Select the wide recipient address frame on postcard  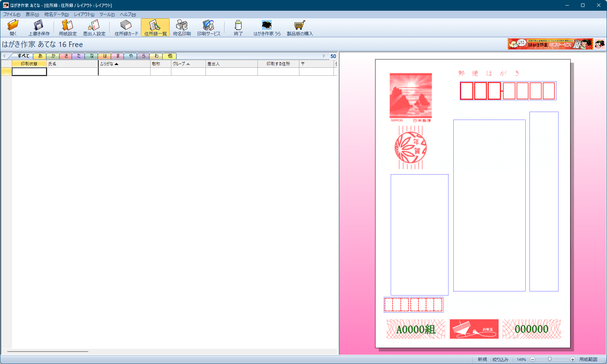tap(489, 205)
